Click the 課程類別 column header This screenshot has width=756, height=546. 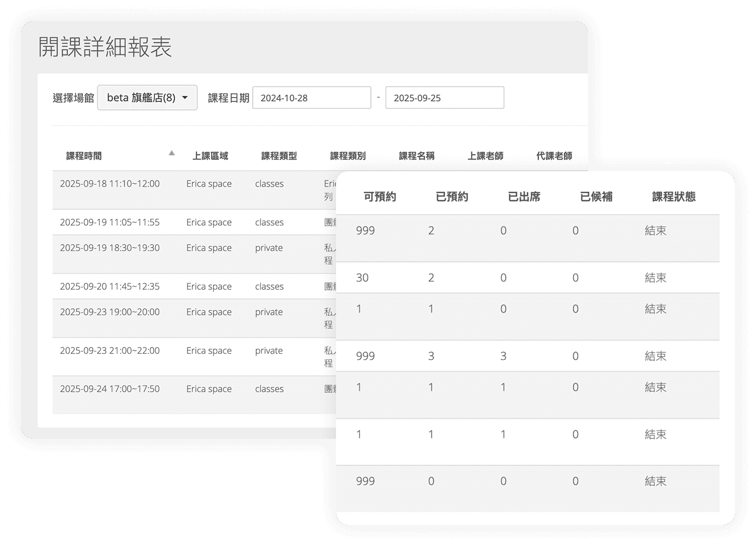point(348,155)
